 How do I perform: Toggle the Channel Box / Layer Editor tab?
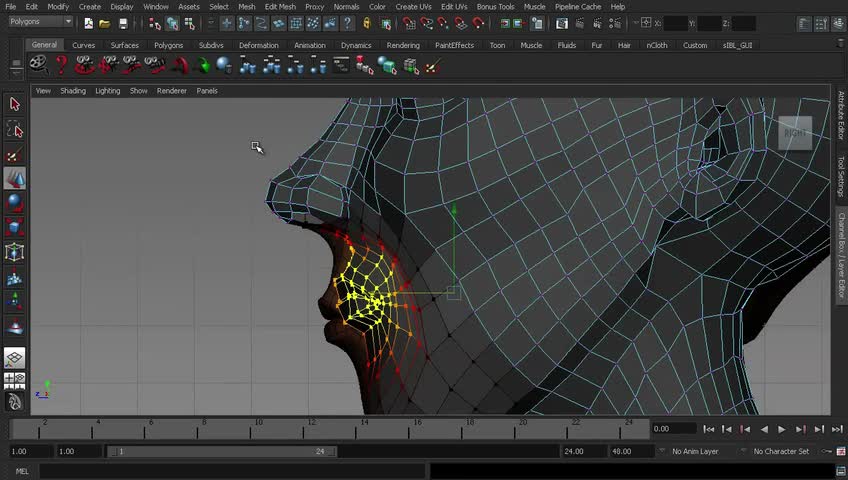coord(841,255)
